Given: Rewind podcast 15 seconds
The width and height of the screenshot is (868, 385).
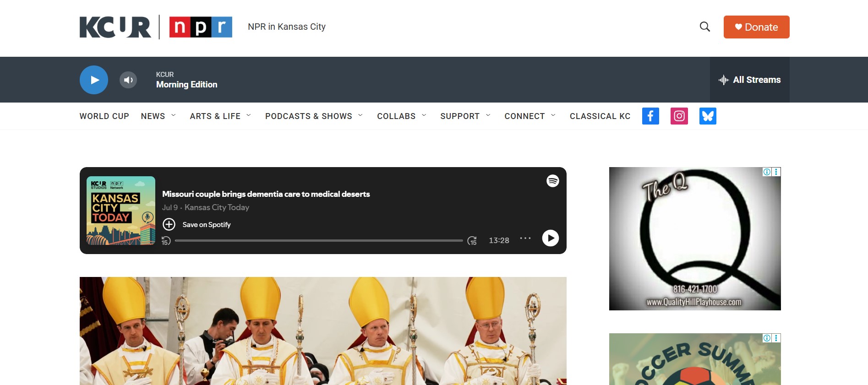Looking at the screenshot, I should click(166, 241).
